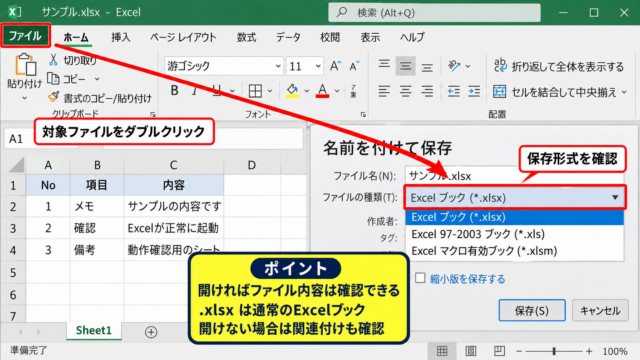Viewport: 640px width, 360px height.
Task: Adjust the zoom slider handle
Action: [x=554, y=351]
